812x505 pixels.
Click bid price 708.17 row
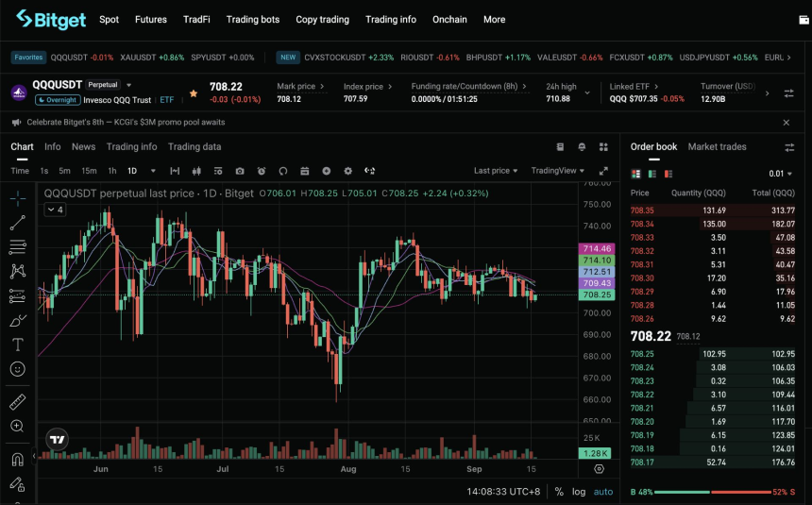pos(713,462)
